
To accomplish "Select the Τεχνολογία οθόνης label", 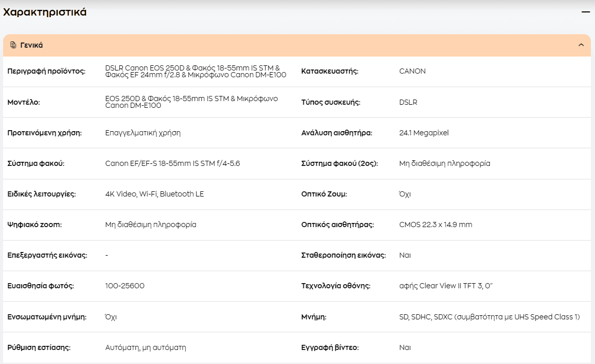I will tap(336, 286).
